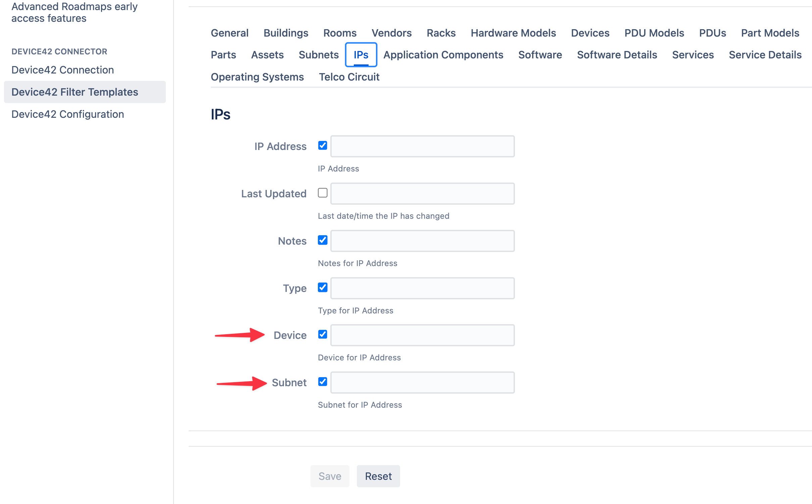
Task: Uncheck the Subnet checkbox
Action: 322,382
